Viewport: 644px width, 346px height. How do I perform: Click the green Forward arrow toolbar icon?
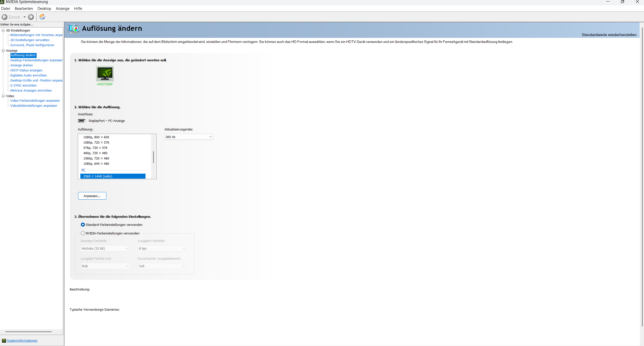(x=31, y=17)
